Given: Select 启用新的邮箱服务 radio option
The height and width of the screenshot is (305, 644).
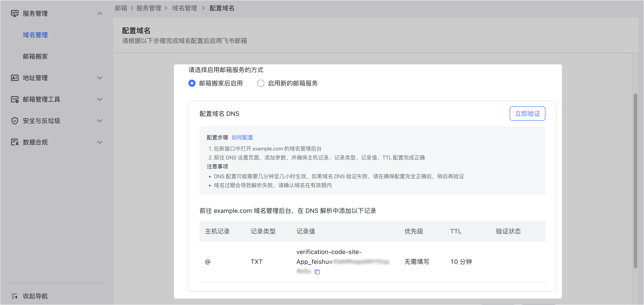Looking at the screenshot, I should point(261,83).
